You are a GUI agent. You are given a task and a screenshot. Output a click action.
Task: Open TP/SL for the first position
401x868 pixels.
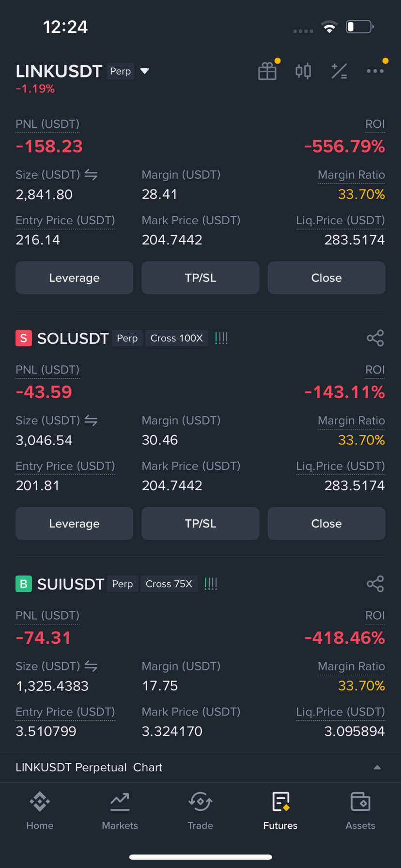[x=200, y=278]
